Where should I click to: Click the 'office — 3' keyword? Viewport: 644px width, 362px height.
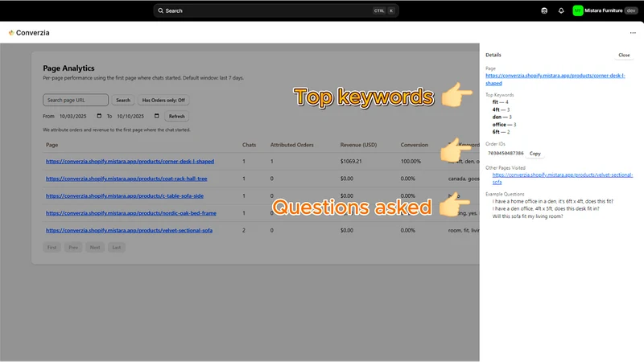tap(505, 125)
